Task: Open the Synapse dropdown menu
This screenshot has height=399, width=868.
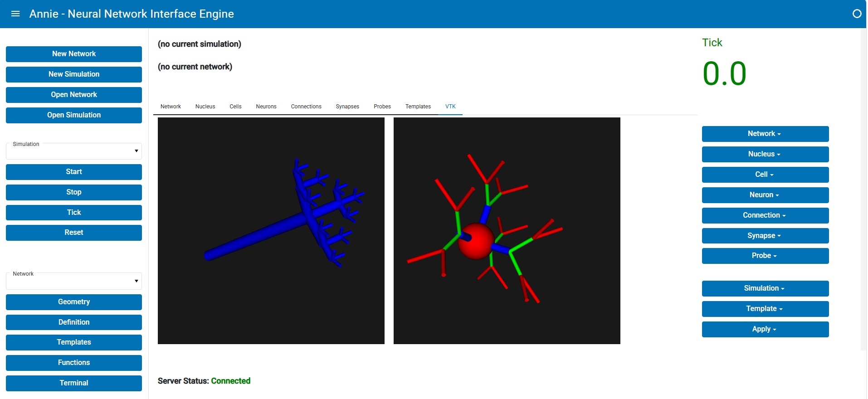Action: (765, 236)
